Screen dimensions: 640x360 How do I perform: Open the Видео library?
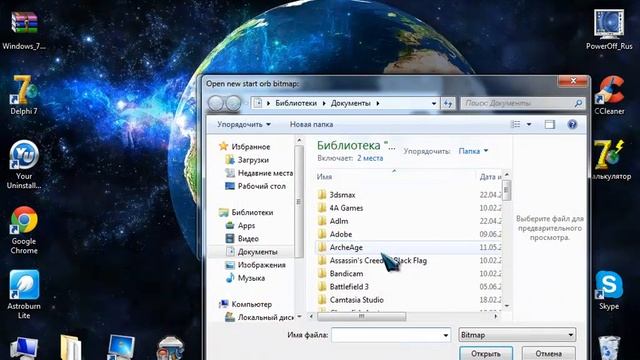coord(248,238)
